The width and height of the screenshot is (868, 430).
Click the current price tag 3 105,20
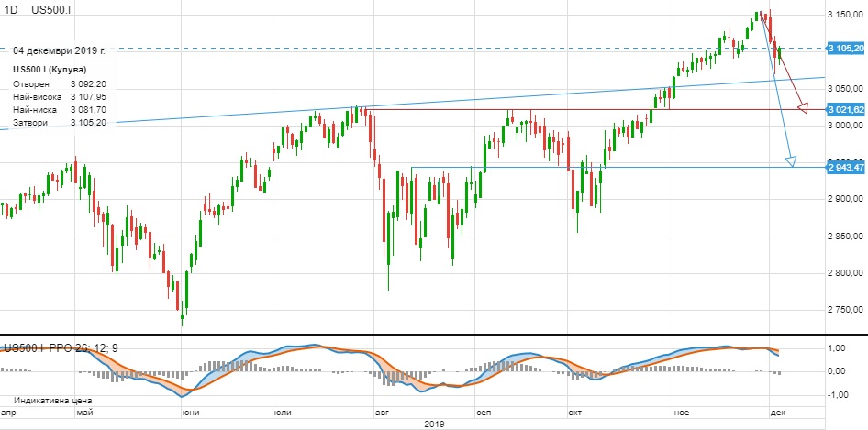point(846,49)
